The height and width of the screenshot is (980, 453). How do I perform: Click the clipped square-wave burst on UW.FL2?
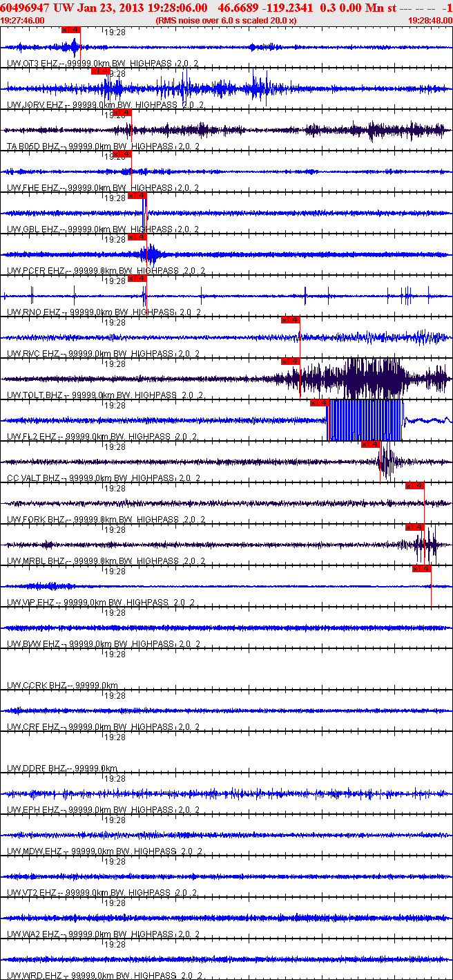pos(365,420)
